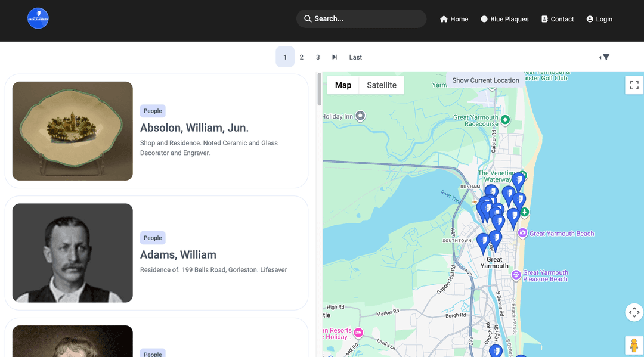Click the search magnifier icon
The height and width of the screenshot is (357, 644).
308,19
